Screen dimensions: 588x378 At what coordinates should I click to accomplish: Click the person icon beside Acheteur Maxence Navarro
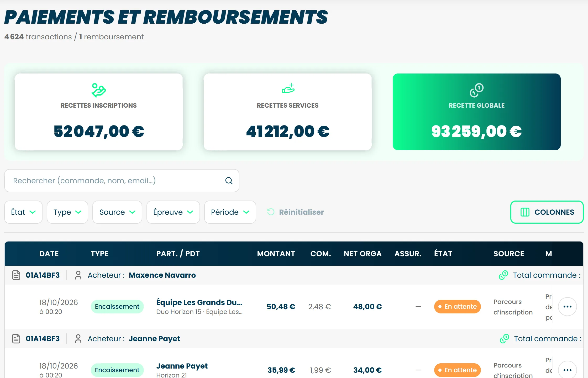[x=78, y=275]
